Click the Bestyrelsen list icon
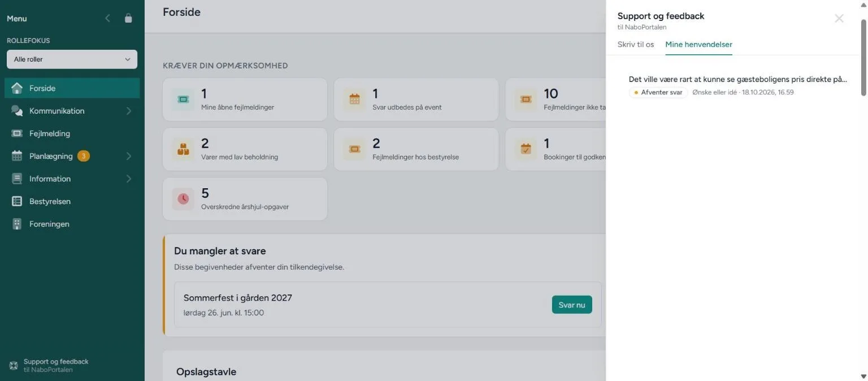This screenshot has height=381, width=868. point(17,201)
